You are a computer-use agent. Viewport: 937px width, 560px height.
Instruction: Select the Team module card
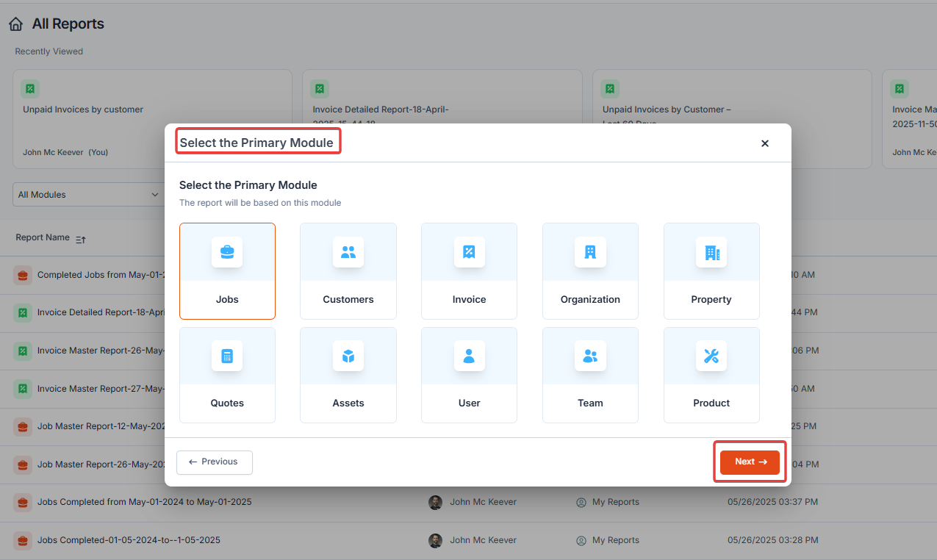coord(590,375)
